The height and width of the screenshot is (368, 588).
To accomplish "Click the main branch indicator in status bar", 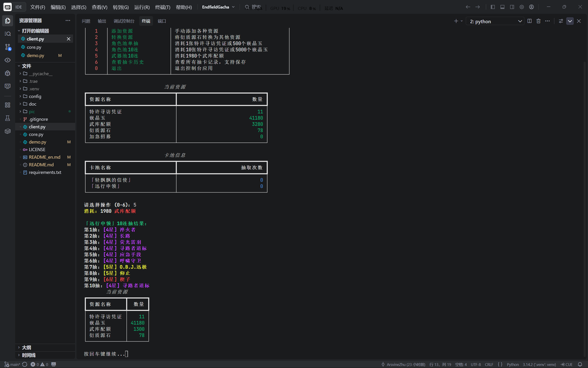I will tap(12, 364).
